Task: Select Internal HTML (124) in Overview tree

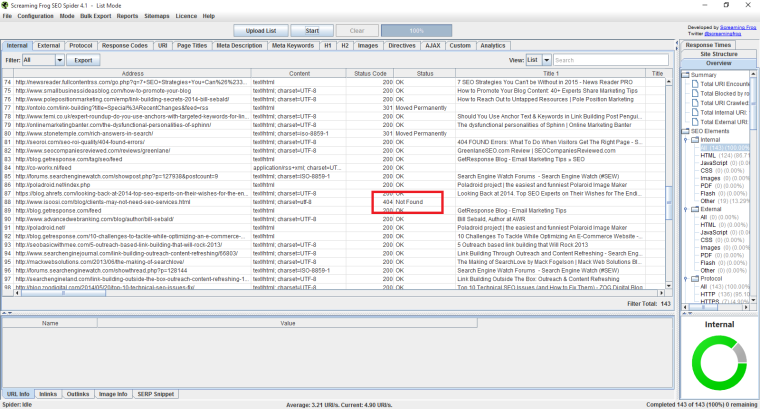Action: pos(724,156)
